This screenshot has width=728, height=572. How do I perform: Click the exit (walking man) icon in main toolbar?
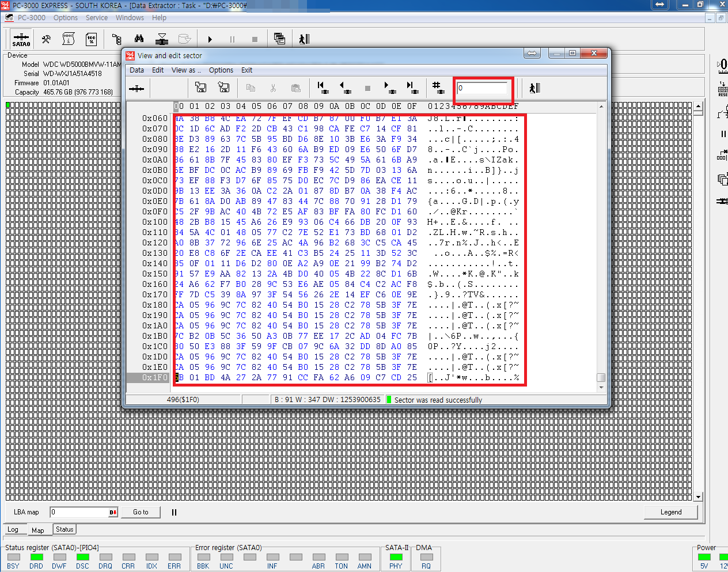[304, 39]
